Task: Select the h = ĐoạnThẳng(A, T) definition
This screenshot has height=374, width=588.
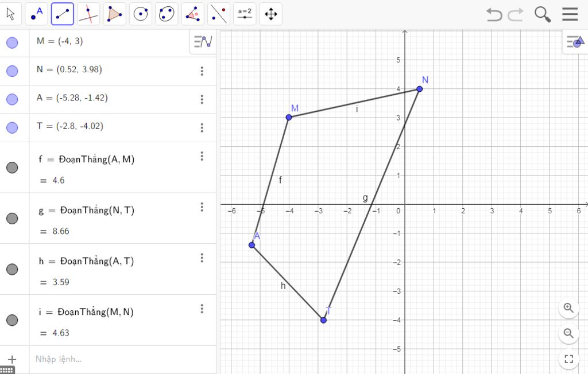Action: [x=86, y=261]
